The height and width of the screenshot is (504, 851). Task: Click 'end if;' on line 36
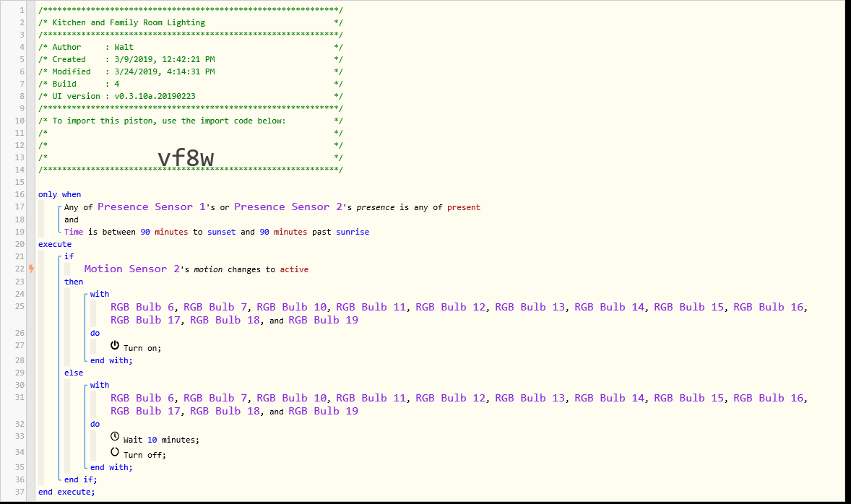coord(81,479)
